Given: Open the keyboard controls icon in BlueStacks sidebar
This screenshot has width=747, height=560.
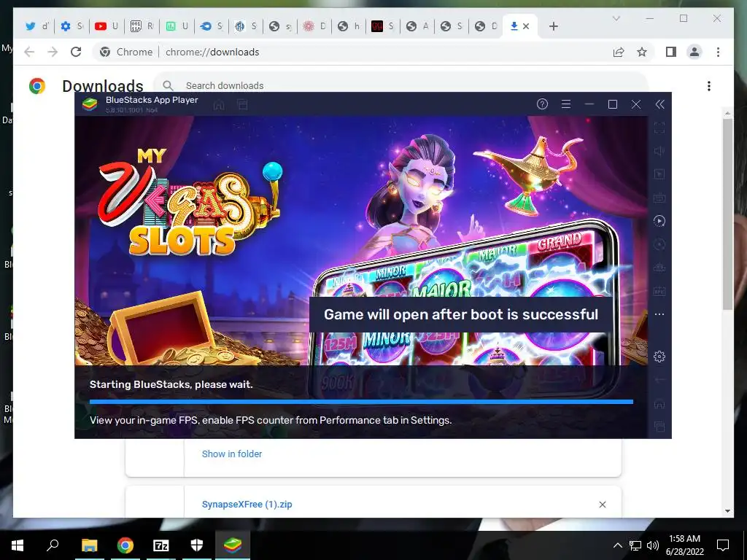Looking at the screenshot, I should [659, 198].
